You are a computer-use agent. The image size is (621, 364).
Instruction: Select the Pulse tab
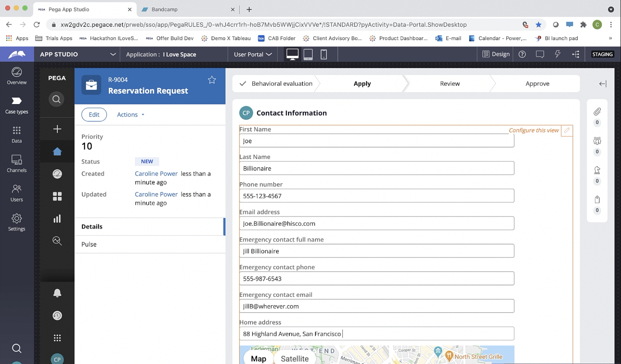click(x=150, y=244)
